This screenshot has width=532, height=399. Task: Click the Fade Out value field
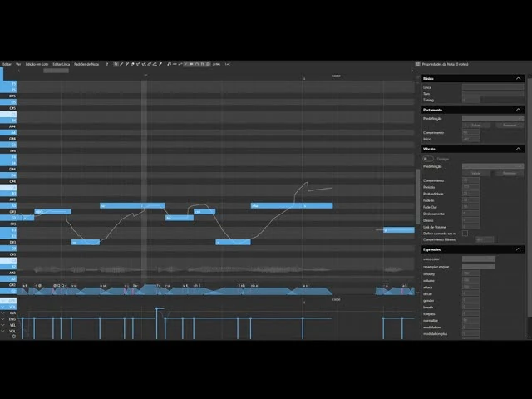(x=471, y=207)
